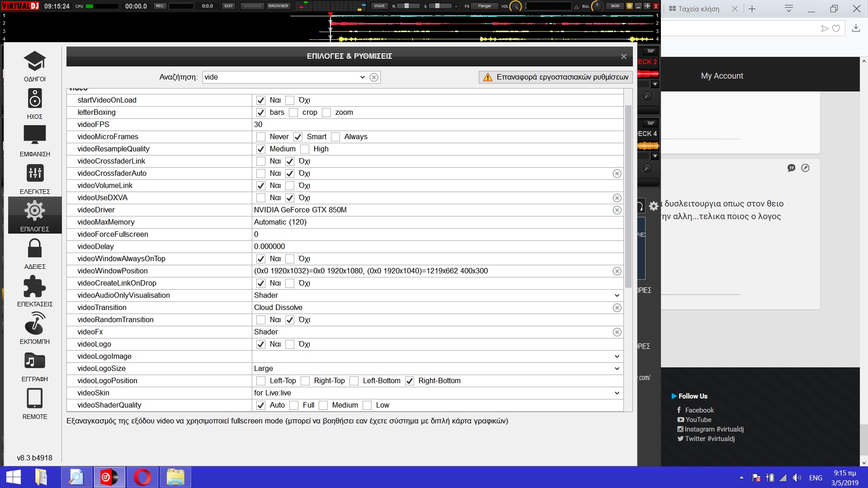Screen dimensions: 868x488
Task: Open the ΕΠΕΚΤΑΣΕΙΣ extensions puzzle icon
Action: coord(35,286)
